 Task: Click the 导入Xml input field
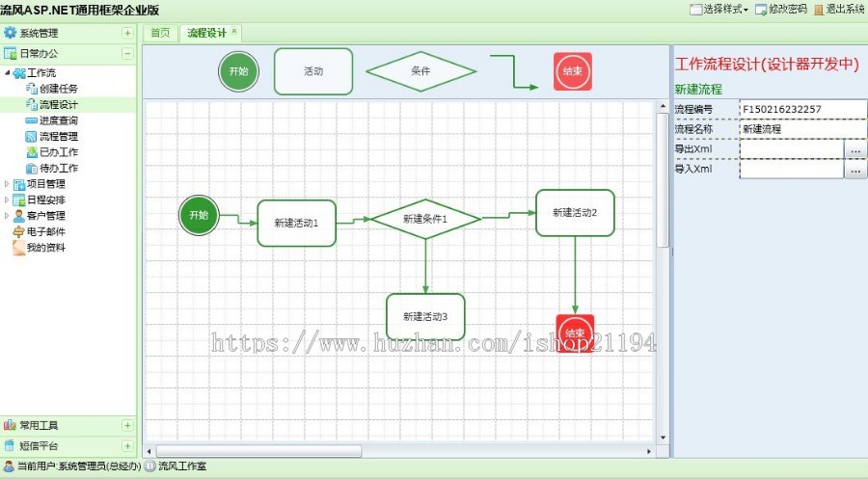click(792, 170)
